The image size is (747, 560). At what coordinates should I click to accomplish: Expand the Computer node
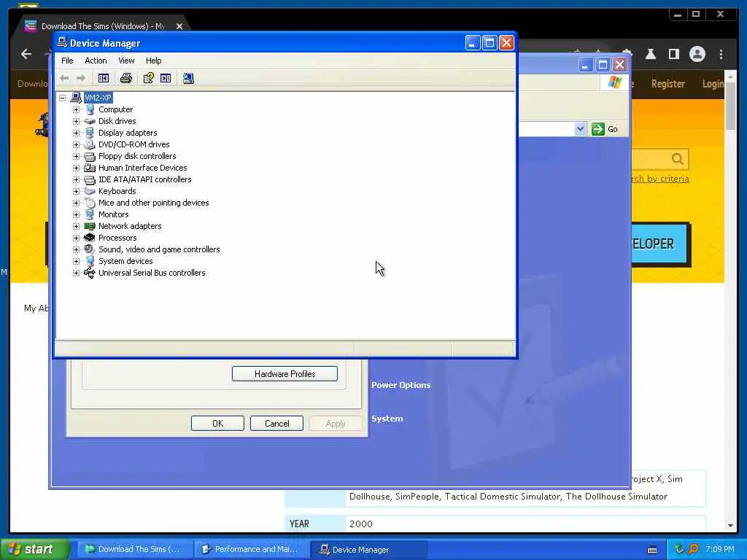coord(76,109)
